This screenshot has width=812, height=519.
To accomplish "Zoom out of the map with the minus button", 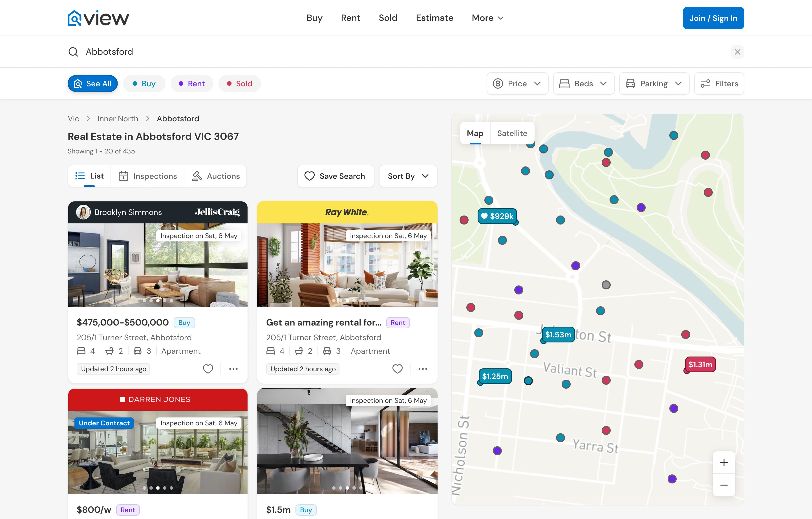I will [x=724, y=485].
